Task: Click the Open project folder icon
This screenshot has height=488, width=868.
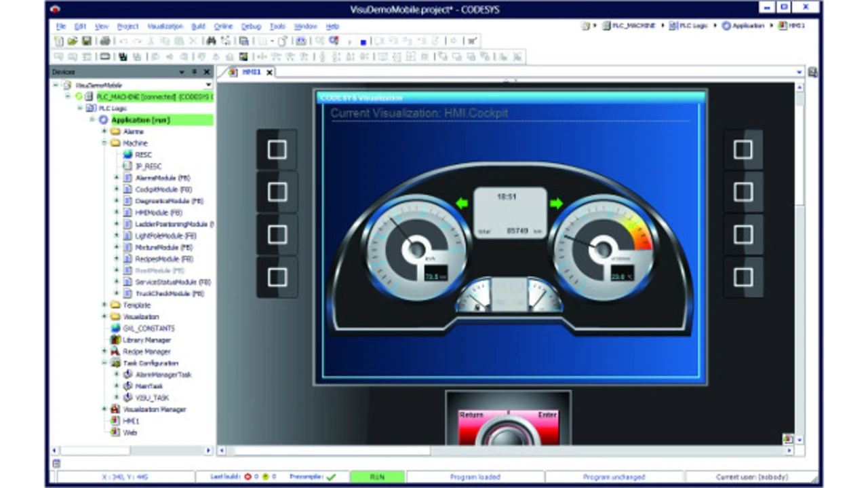Action: tap(73, 41)
